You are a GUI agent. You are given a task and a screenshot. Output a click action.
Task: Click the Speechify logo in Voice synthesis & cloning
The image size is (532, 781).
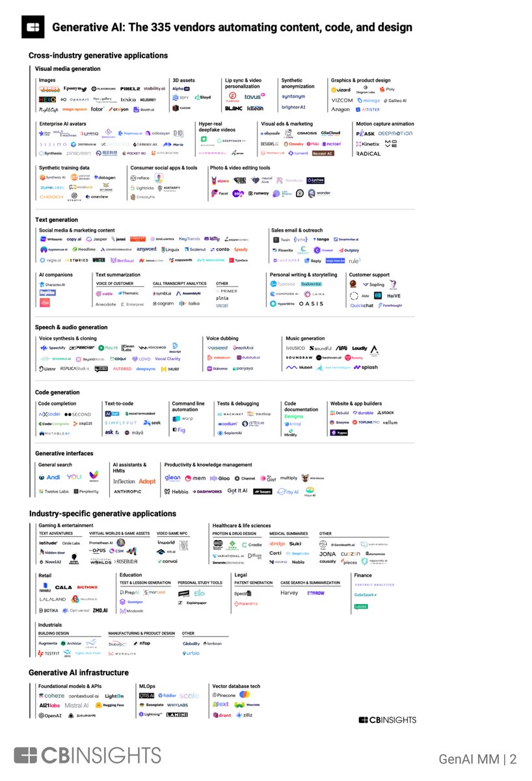[x=53, y=348]
